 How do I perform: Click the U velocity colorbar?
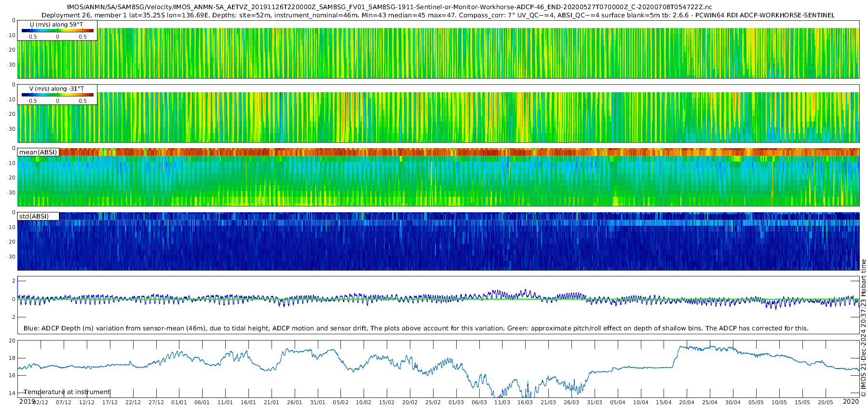pyautogui.click(x=57, y=30)
